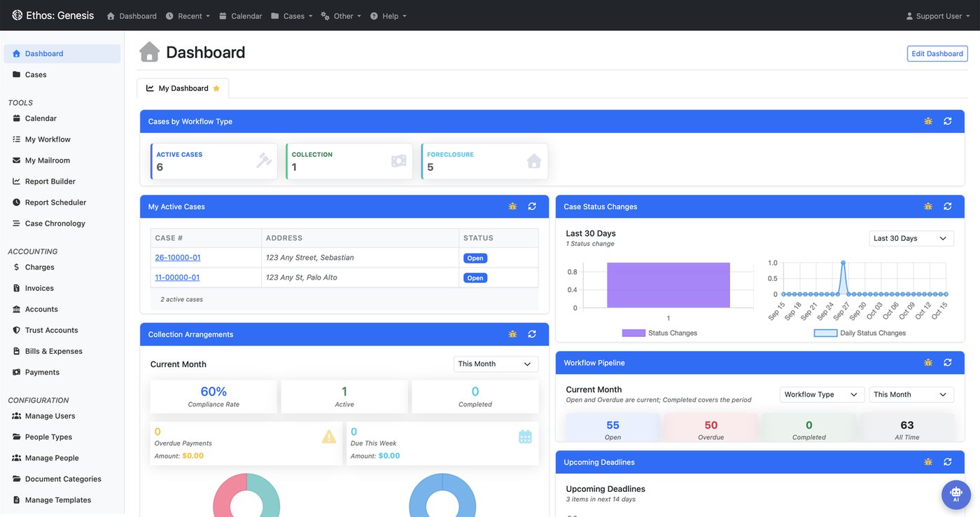980x517 pixels.
Task: Open Manage Users in the sidebar
Action: point(62,416)
